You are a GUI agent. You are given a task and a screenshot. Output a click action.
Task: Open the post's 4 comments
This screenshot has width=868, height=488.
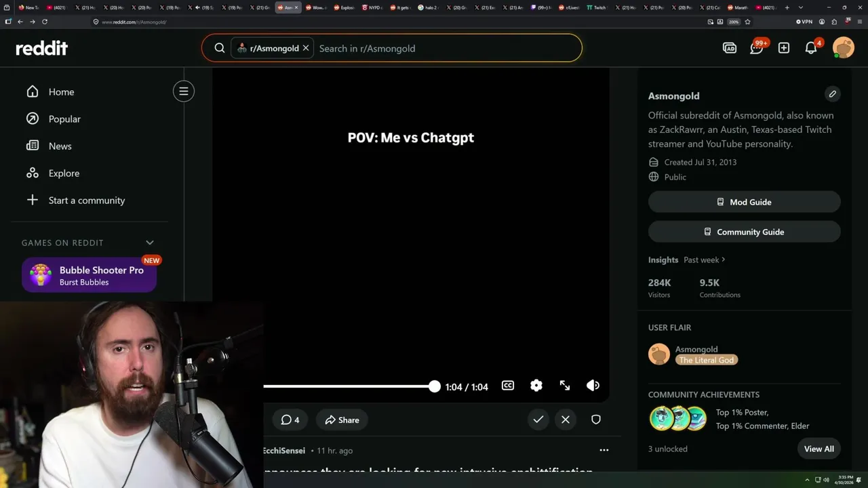[x=290, y=420]
